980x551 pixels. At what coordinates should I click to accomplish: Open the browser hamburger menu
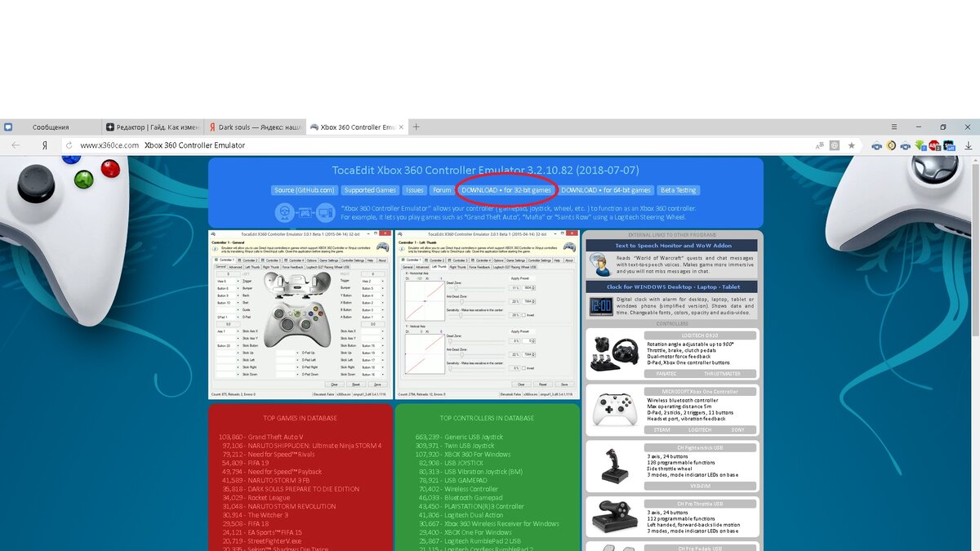pos(893,127)
